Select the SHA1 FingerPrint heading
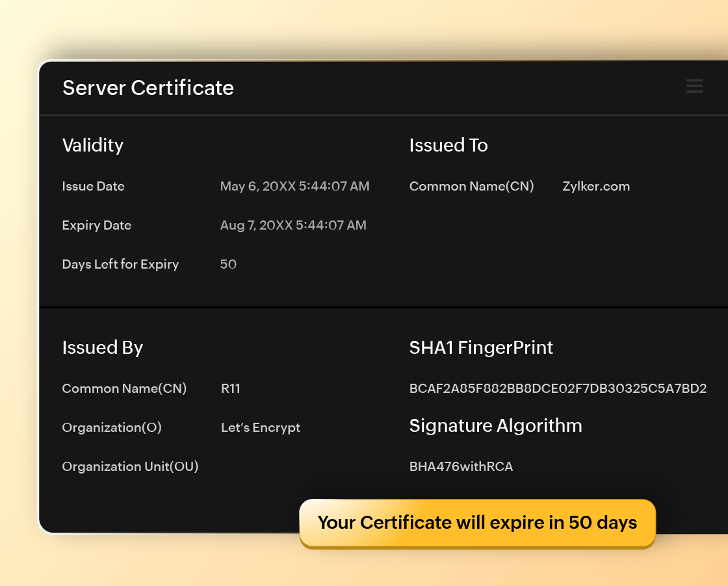The height and width of the screenshot is (586, 728). pos(481,347)
